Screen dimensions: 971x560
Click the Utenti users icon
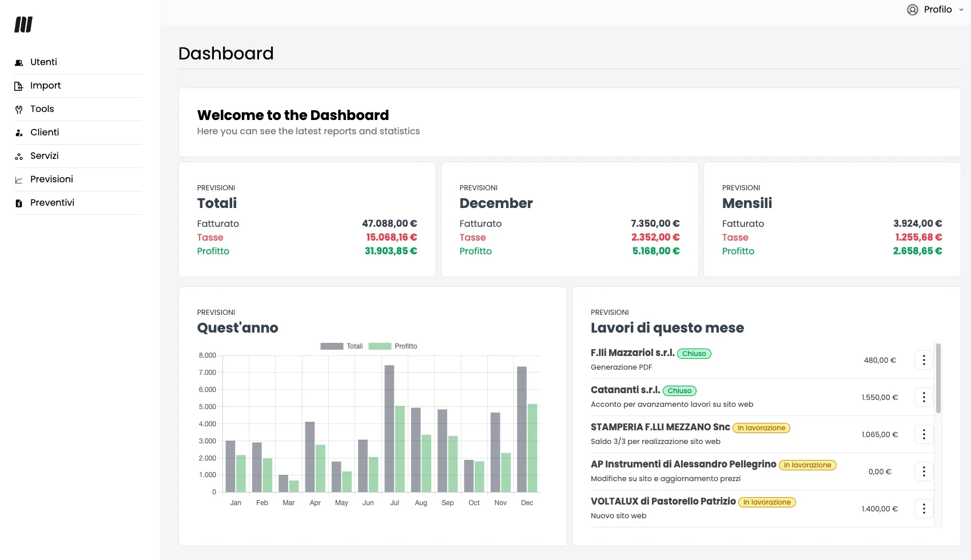coord(19,62)
